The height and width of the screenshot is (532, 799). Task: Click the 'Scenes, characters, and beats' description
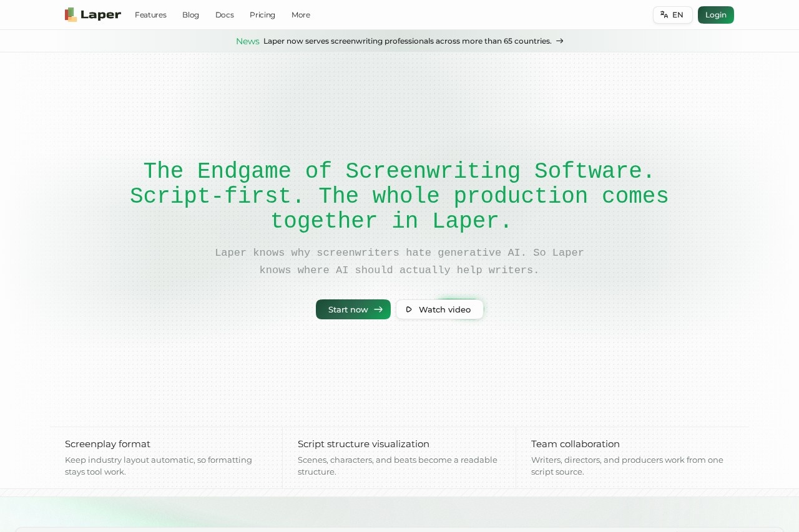click(x=398, y=466)
